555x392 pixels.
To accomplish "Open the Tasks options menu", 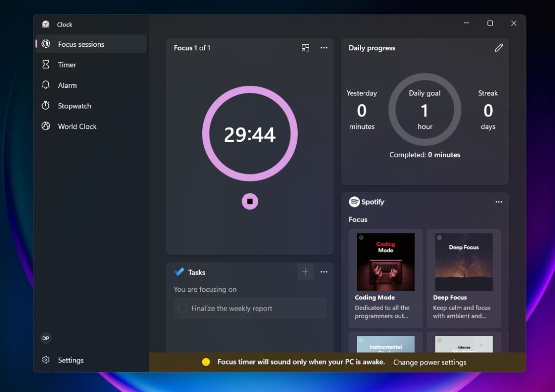I will [324, 272].
